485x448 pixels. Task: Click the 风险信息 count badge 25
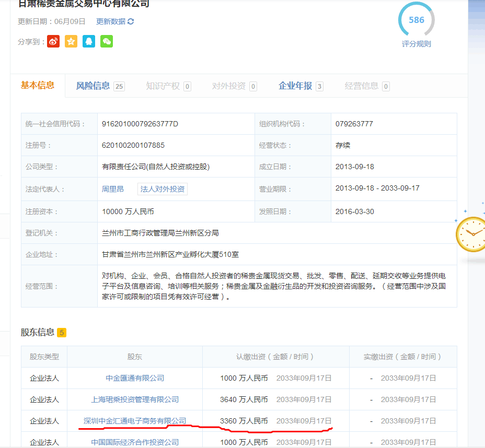point(119,86)
